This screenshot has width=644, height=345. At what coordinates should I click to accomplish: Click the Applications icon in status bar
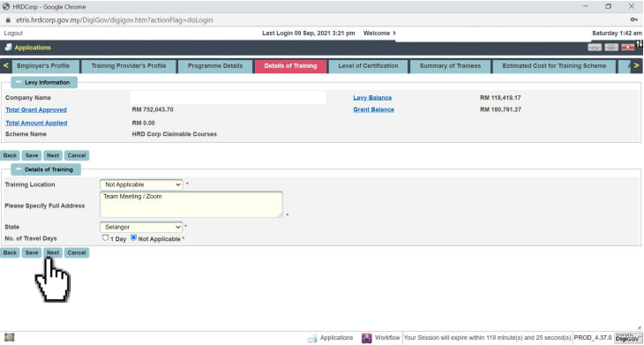click(x=312, y=338)
